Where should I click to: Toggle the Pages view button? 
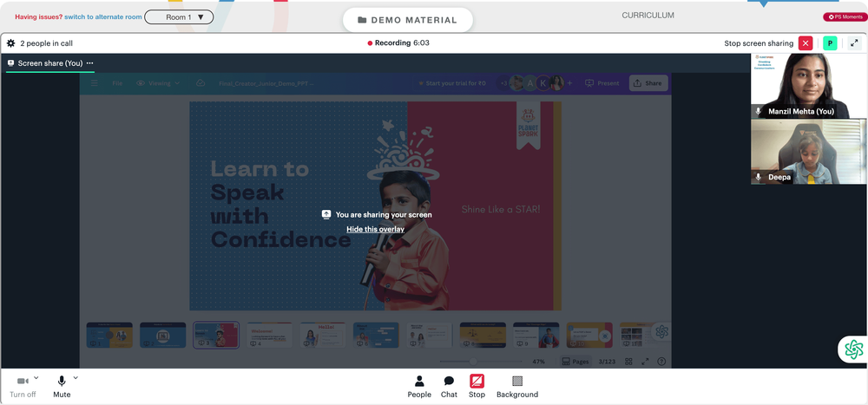click(x=575, y=362)
